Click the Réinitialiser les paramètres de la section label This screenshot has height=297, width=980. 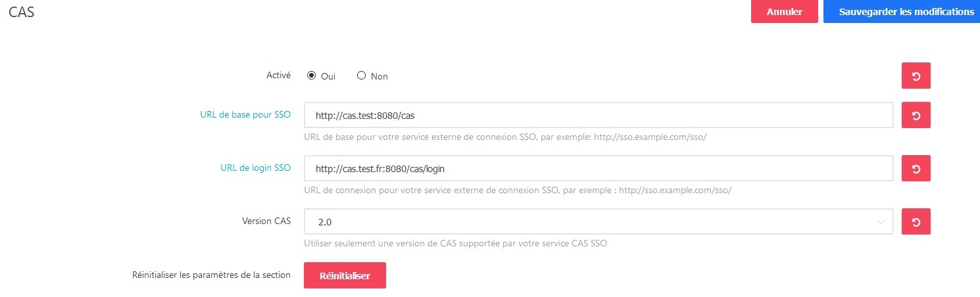point(211,275)
